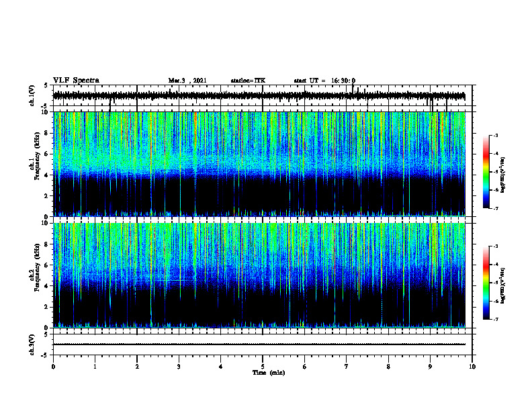
Task: Click the "-7" value on ch.2 color bar
Action: 495,319
